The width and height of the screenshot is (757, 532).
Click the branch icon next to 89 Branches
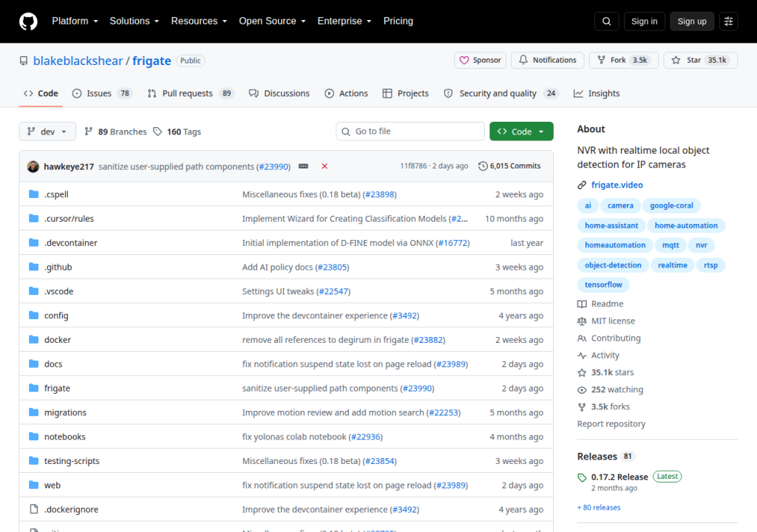pos(89,132)
